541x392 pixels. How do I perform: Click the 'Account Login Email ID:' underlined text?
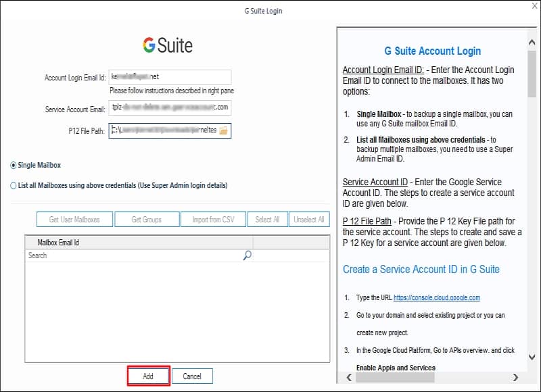pyautogui.click(x=383, y=70)
